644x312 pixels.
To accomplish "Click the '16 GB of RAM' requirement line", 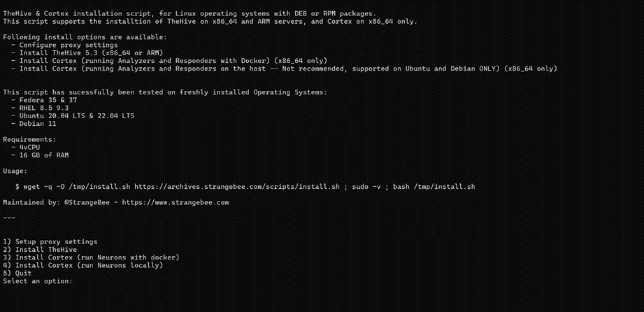I will [x=44, y=155].
